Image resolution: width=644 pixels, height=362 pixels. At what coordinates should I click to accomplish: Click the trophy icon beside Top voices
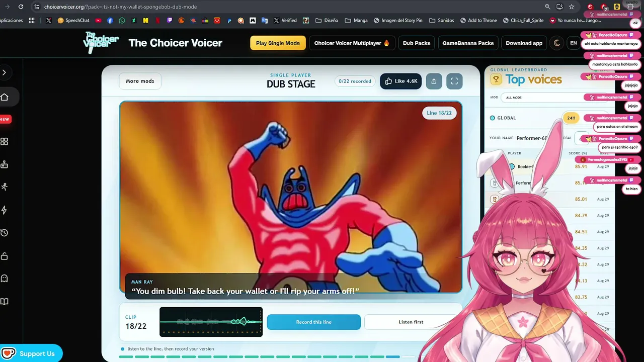click(496, 79)
